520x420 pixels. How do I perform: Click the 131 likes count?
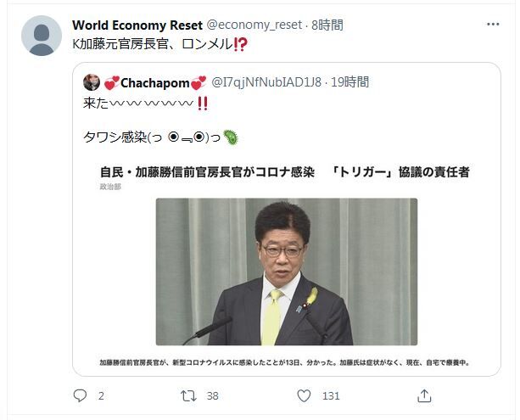click(x=331, y=395)
